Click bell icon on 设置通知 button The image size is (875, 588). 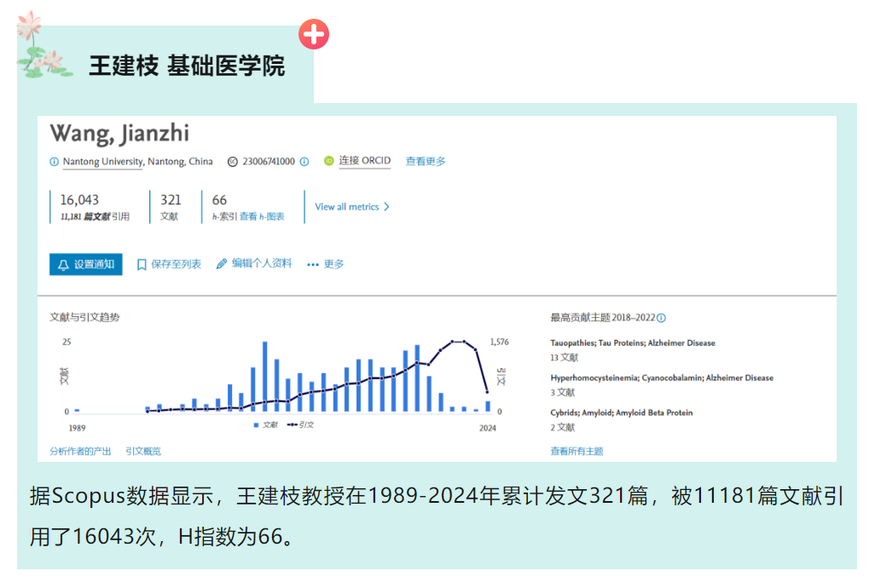click(63, 265)
